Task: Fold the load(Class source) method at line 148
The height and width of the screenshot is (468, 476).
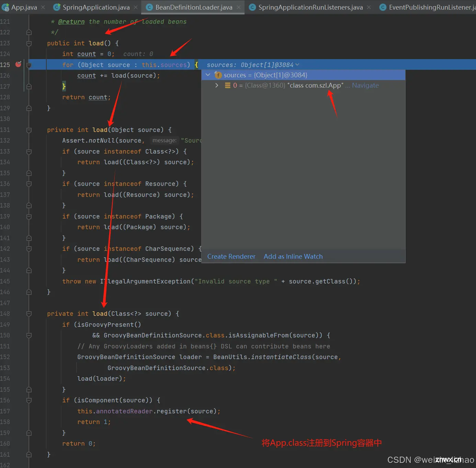Action: pos(29,314)
